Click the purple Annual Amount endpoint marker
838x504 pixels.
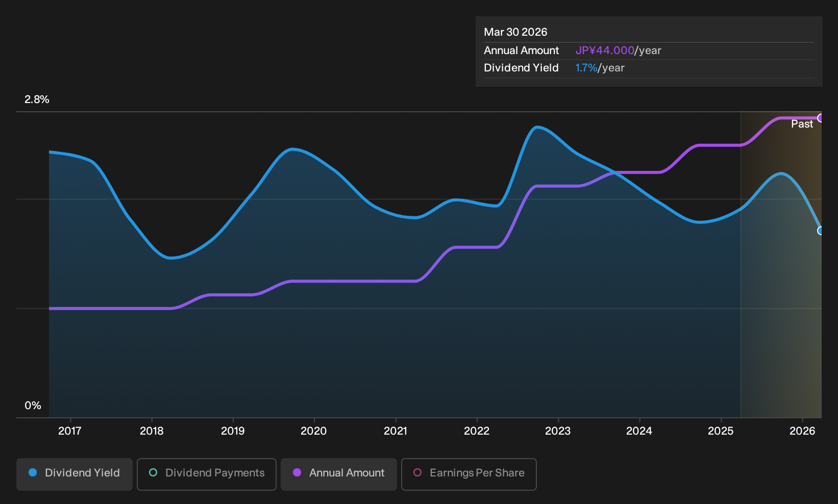[821, 118]
